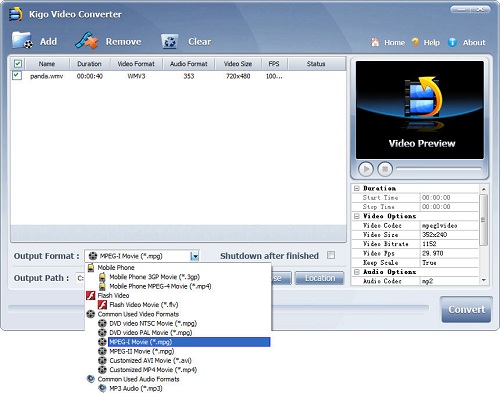The width and height of the screenshot is (500, 393).
Task: Select the panda.wmv file row name
Action: click(x=46, y=76)
